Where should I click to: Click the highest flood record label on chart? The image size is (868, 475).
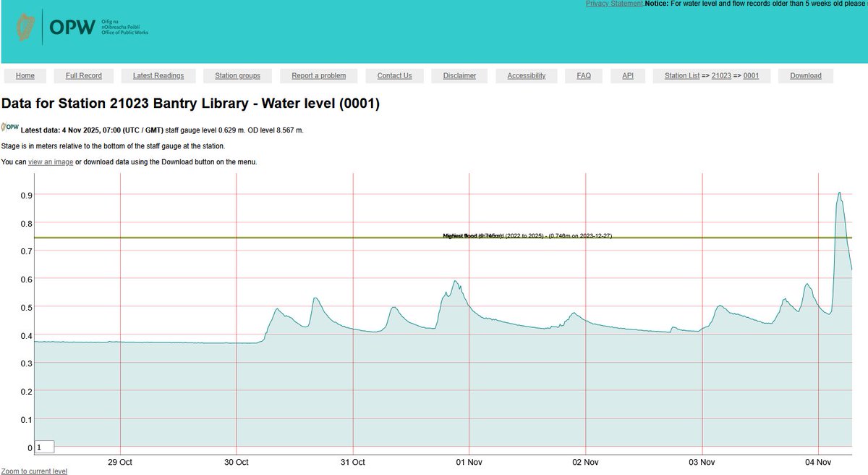click(x=528, y=235)
